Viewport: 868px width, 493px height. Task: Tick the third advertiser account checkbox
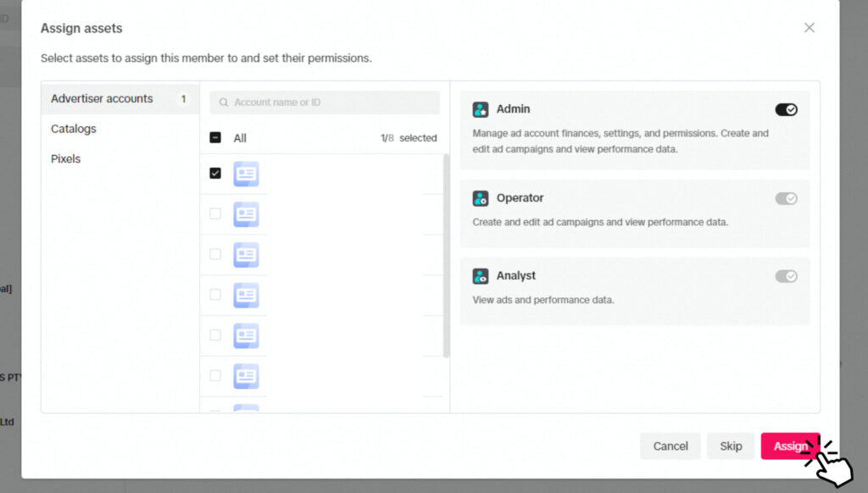[215, 254]
